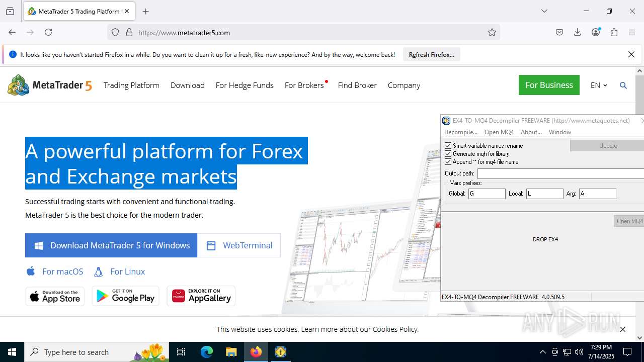Open site padlock information

point(129,32)
